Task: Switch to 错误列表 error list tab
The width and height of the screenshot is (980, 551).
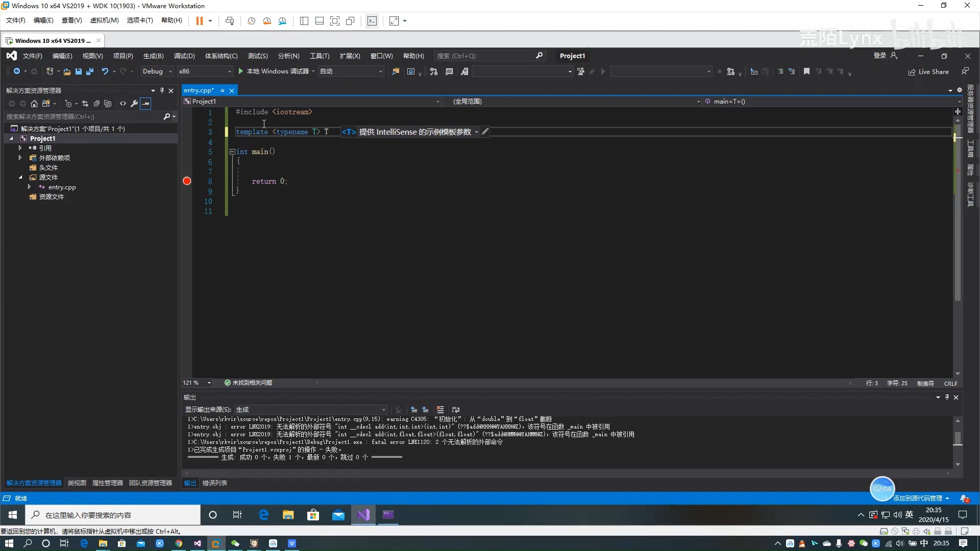Action: point(215,483)
